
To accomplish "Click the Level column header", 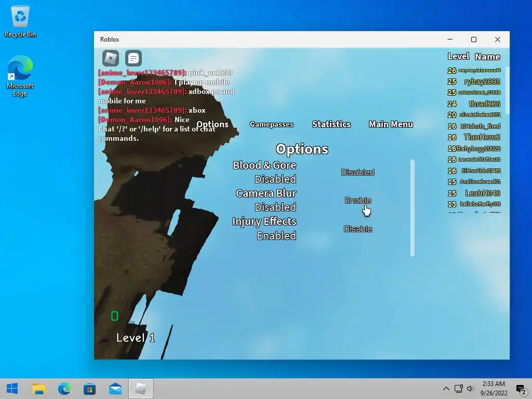I will tap(458, 57).
